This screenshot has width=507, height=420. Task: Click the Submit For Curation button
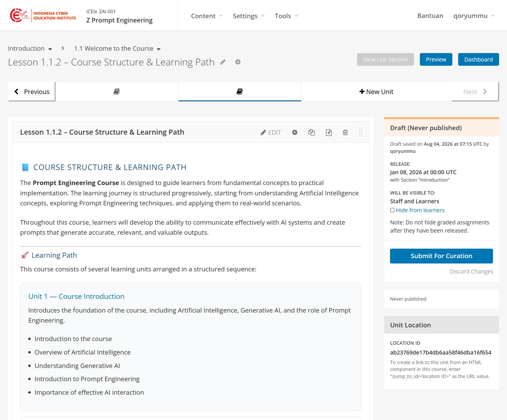point(441,256)
